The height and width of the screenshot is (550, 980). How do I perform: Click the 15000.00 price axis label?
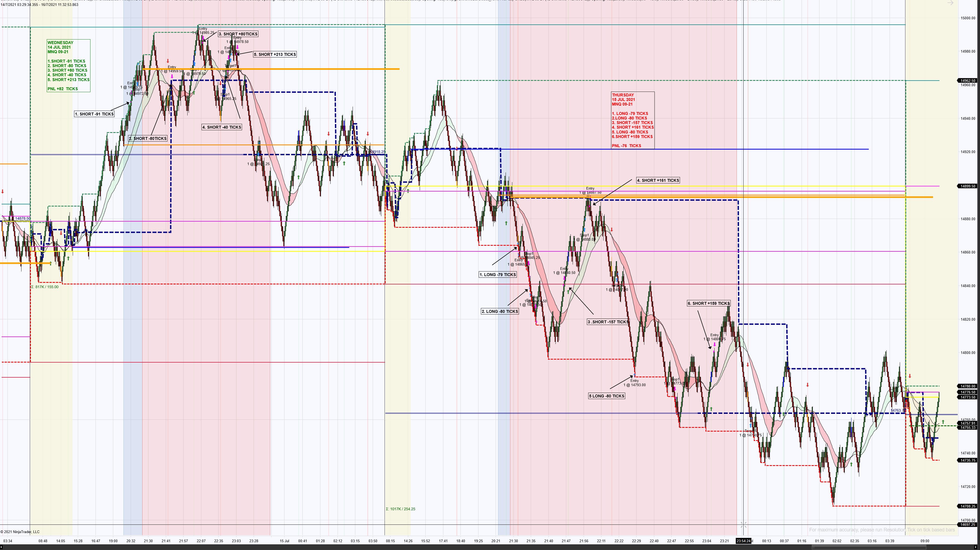click(x=968, y=18)
